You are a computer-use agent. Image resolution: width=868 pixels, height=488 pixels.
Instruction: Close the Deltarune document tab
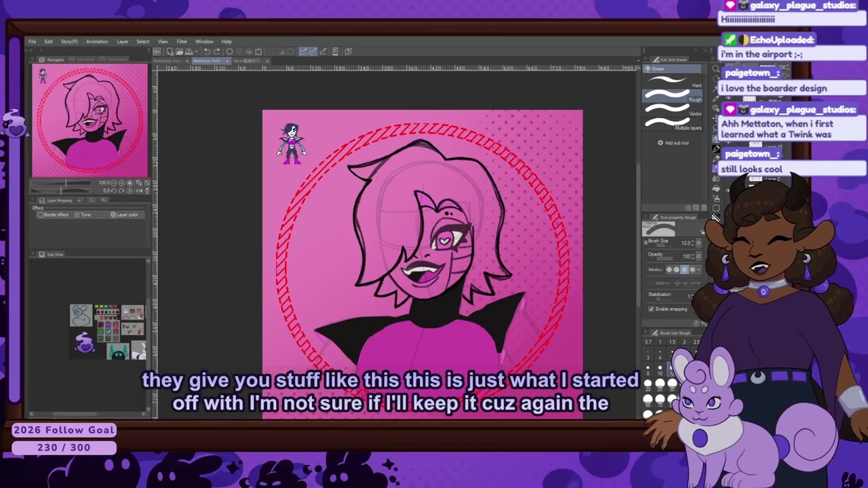[188, 61]
